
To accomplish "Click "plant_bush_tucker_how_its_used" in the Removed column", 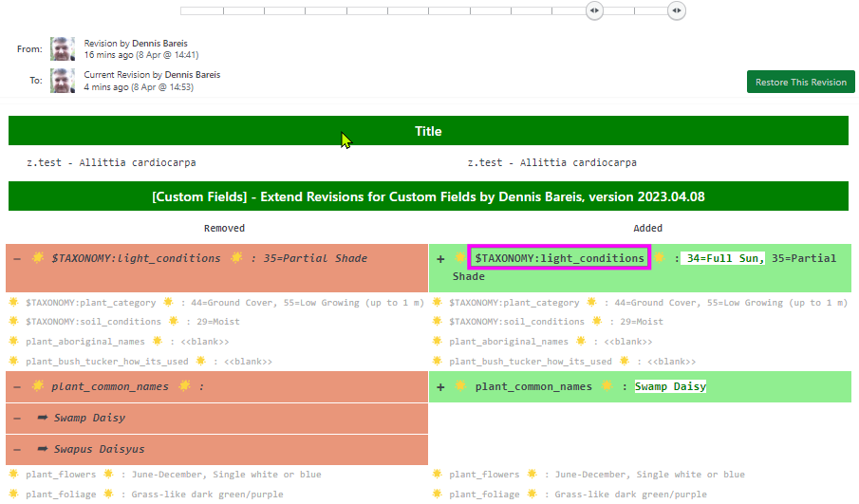I will 107,362.
